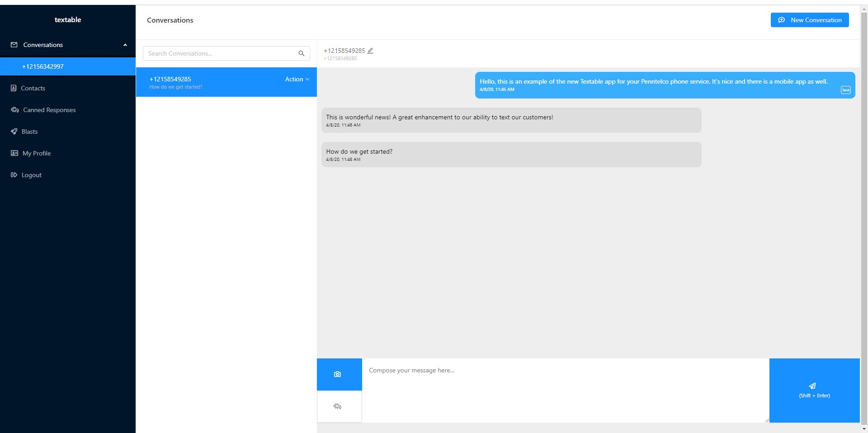Click the pencil icon to edit contact name
The image size is (868, 433).
pyautogui.click(x=370, y=51)
